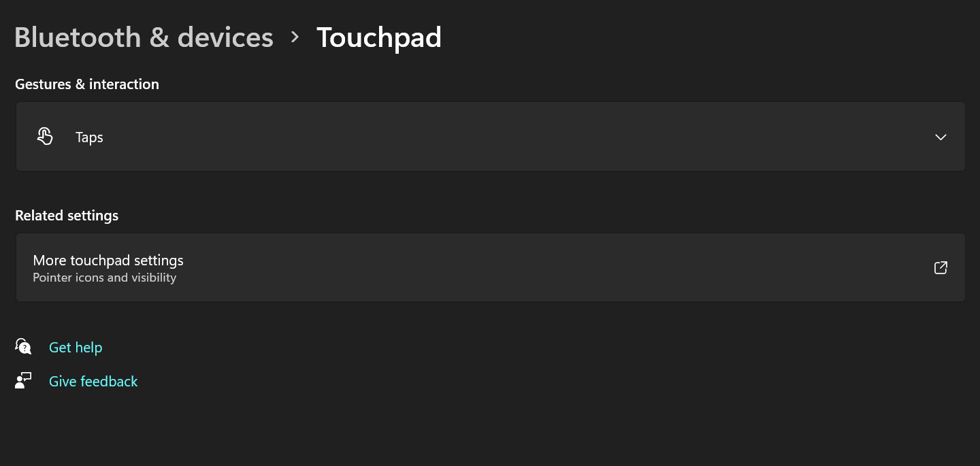980x466 pixels.
Task: Select the Taps label text
Action: tap(89, 137)
